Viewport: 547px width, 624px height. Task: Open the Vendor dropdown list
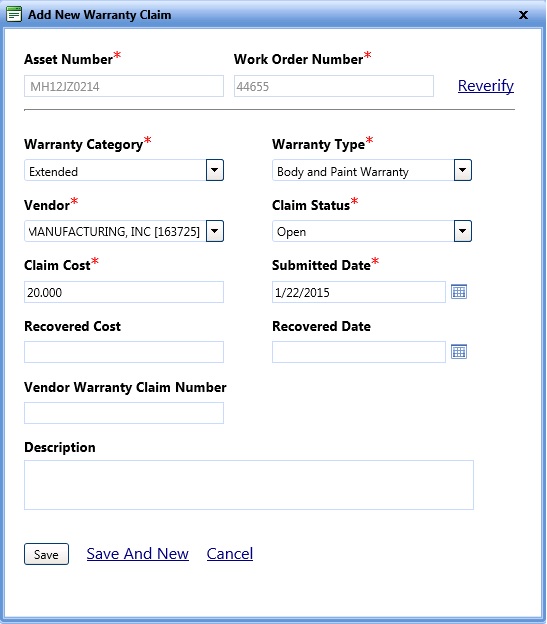pos(215,231)
